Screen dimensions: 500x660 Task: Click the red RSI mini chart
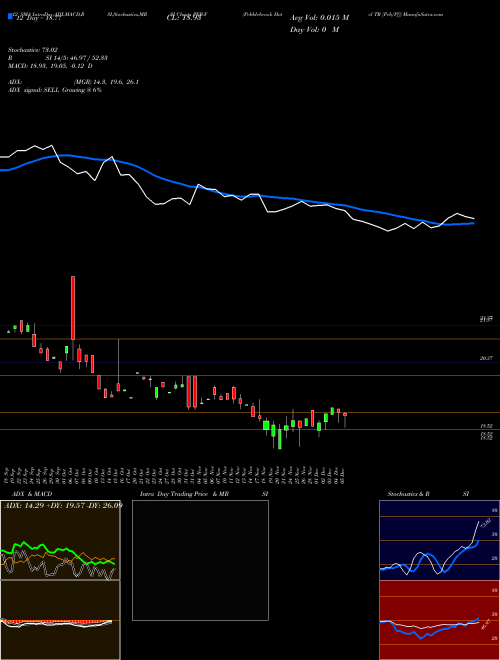pyautogui.click(x=439, y=620)
